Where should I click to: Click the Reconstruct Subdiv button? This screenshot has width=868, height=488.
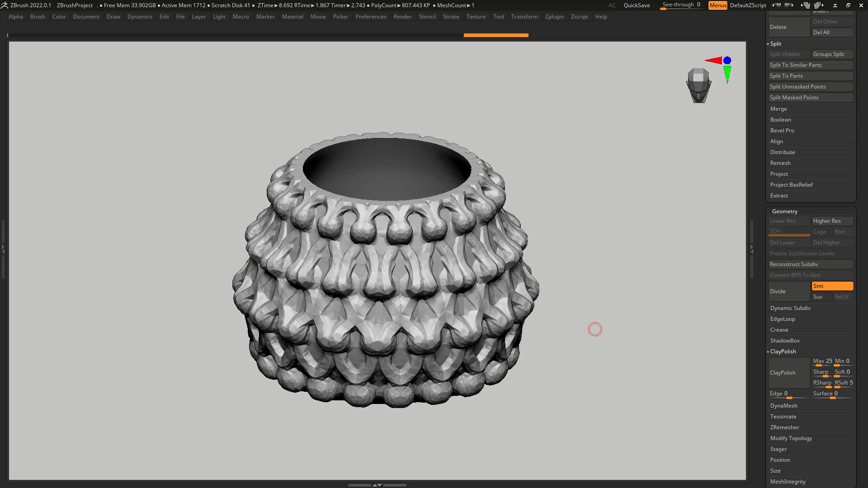(x=811, y=264)
